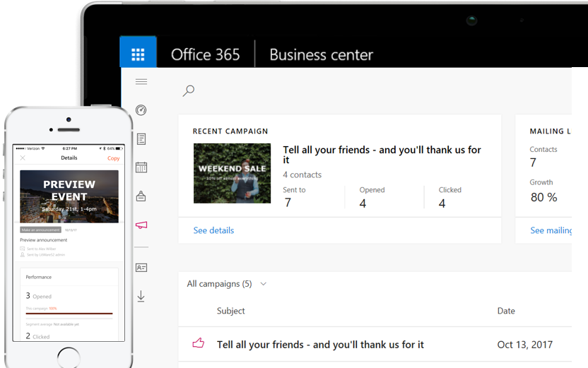Tap the 3 Opened stat on phone
The width and height of the screenshot is (588, 368).
click(38, 296)
